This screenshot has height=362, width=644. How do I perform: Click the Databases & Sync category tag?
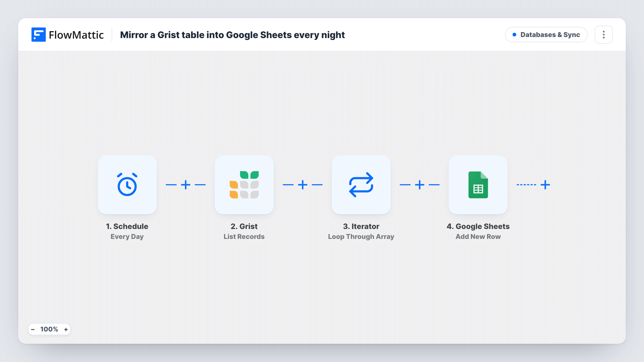point(546,35)
